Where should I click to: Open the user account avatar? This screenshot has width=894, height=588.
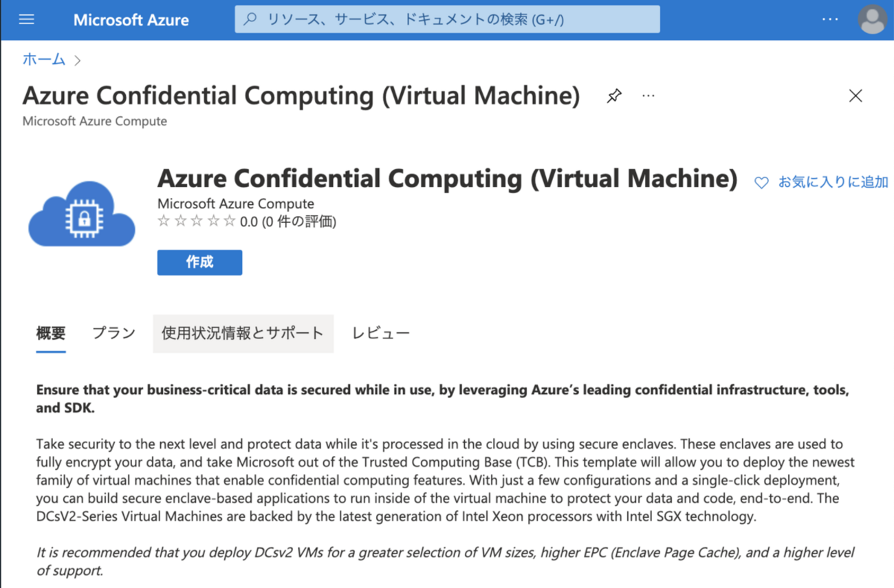coord(873,19)
